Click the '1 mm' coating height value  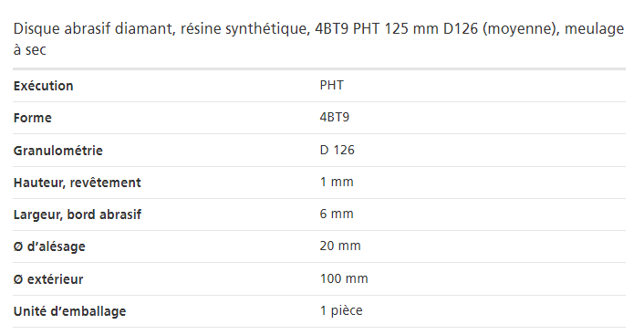tap(337, 182)
